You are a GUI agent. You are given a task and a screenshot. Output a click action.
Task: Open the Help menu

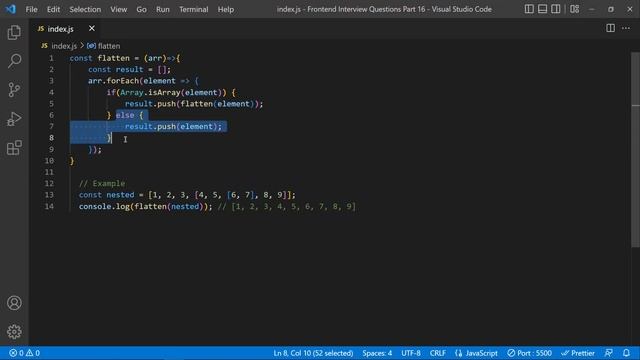[x=226, y=9]
